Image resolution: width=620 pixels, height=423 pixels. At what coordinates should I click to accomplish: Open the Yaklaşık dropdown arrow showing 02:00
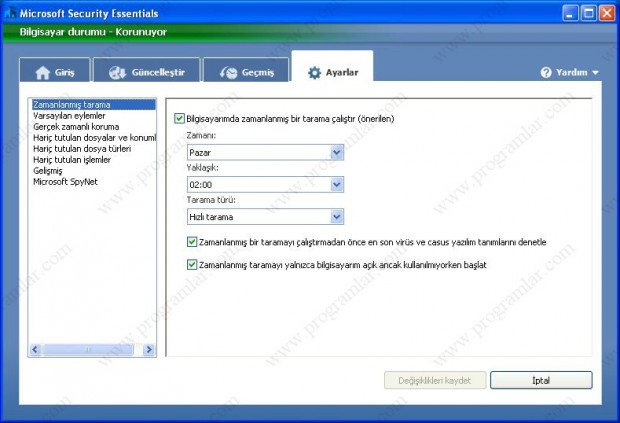pos(336,185)
